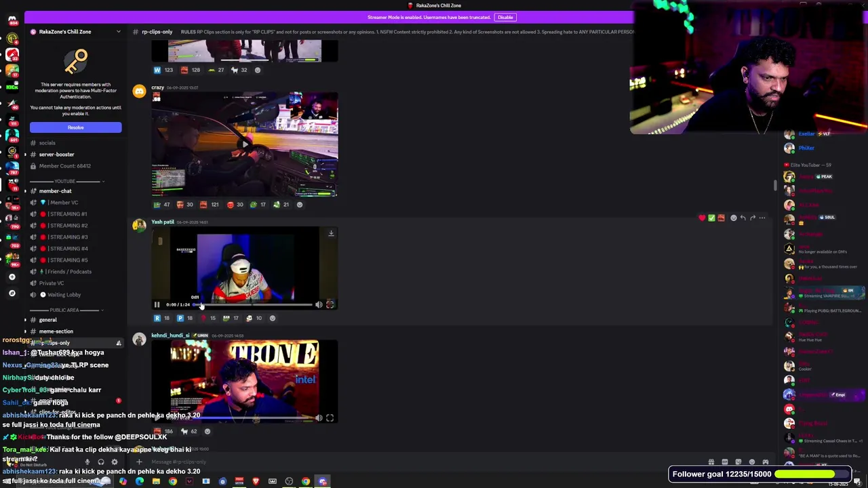The height and width of the screenshot is (488, 868).
Task: Click the Resolve button for multi-factor authentication
Action: pos(75,127)
